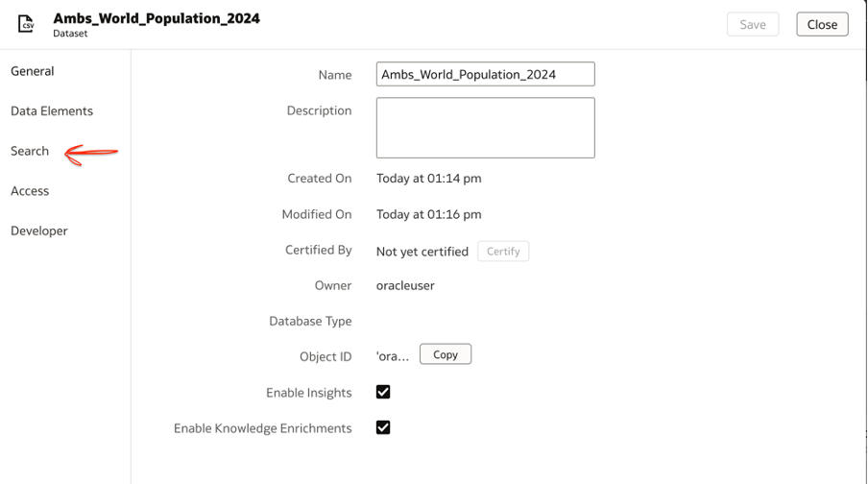Click the Certify button
The image size is (868, 484).
point(503,251)
